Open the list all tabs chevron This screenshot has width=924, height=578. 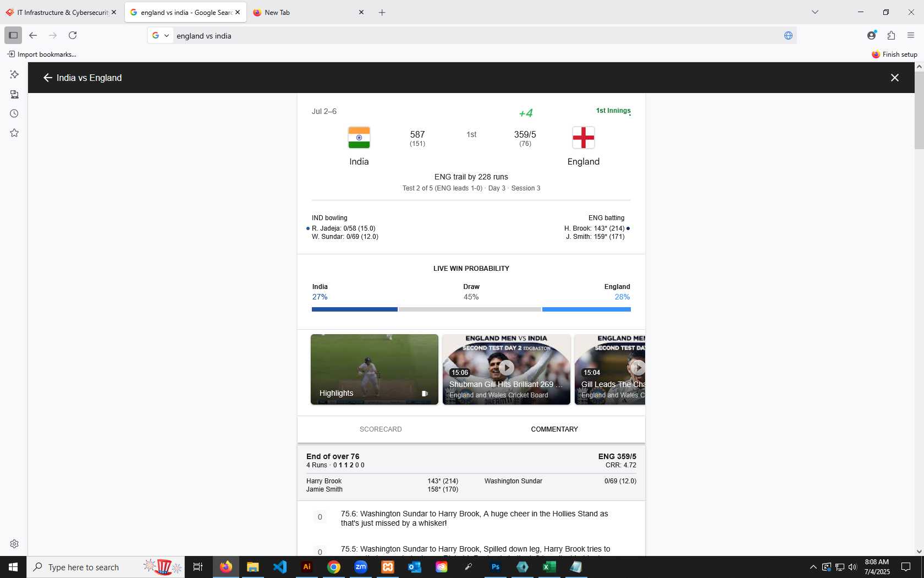[815, 12]
